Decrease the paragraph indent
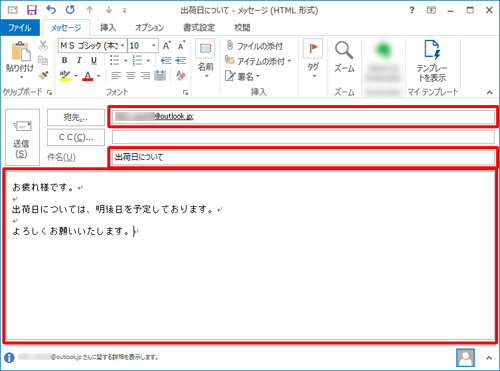500x371 pixels. pyautogui.click(x=166, y=60)
